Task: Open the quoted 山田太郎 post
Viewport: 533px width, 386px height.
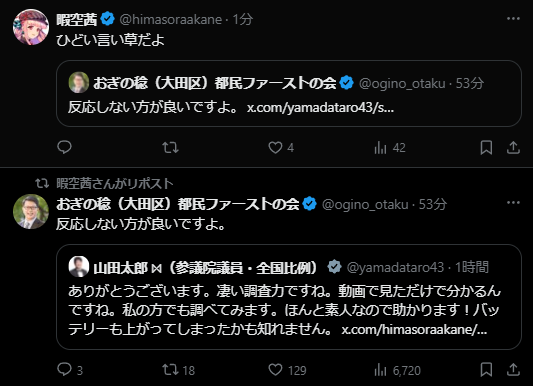Action: (x=289, y=297)
